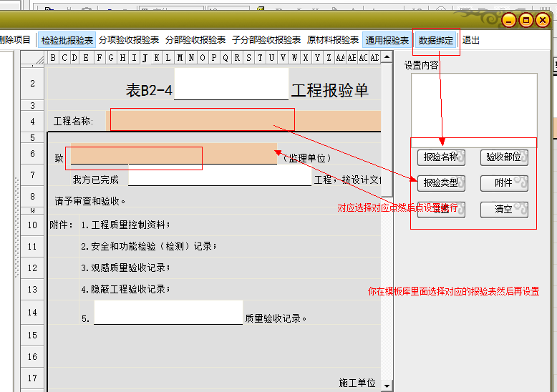Viewport: 557px width, 392px height.
Task: Switch to 分项验收报验表 tab
Action: pos(129,41)
